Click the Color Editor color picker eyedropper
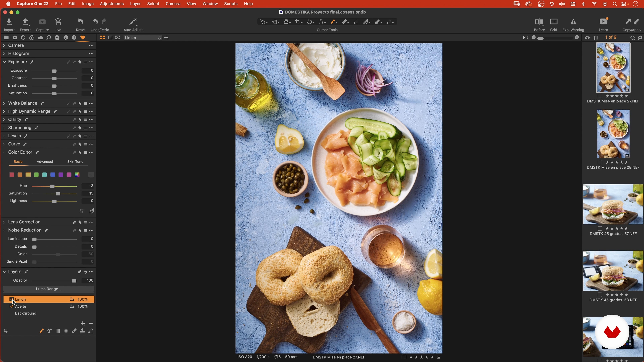 tap(92, 211)
